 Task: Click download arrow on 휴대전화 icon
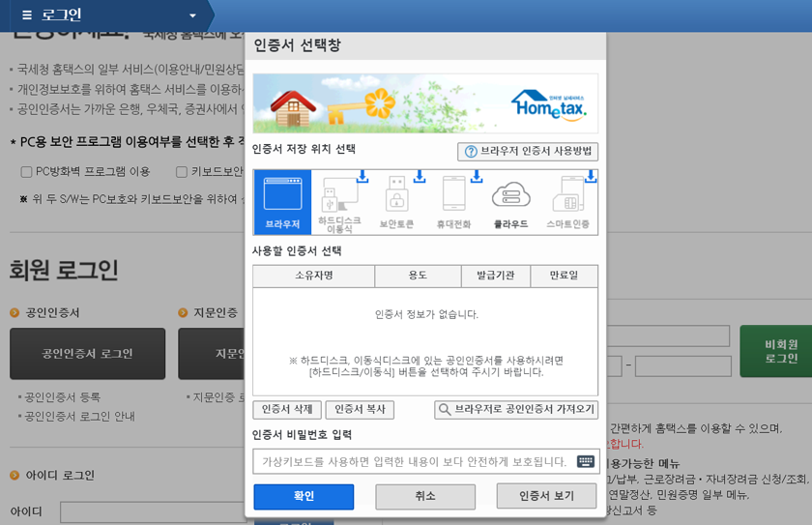[x=477, y=177]
